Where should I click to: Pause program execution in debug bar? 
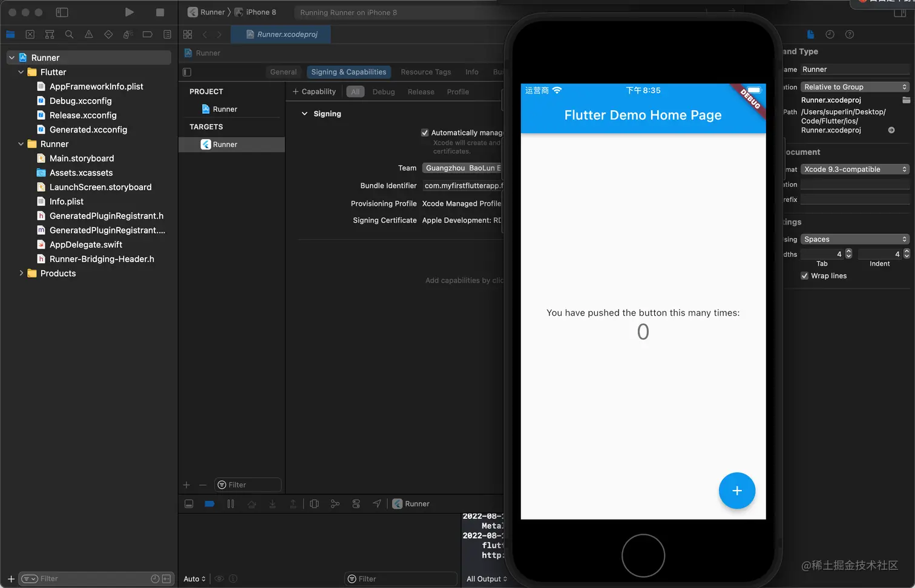[x=231, y=504]
